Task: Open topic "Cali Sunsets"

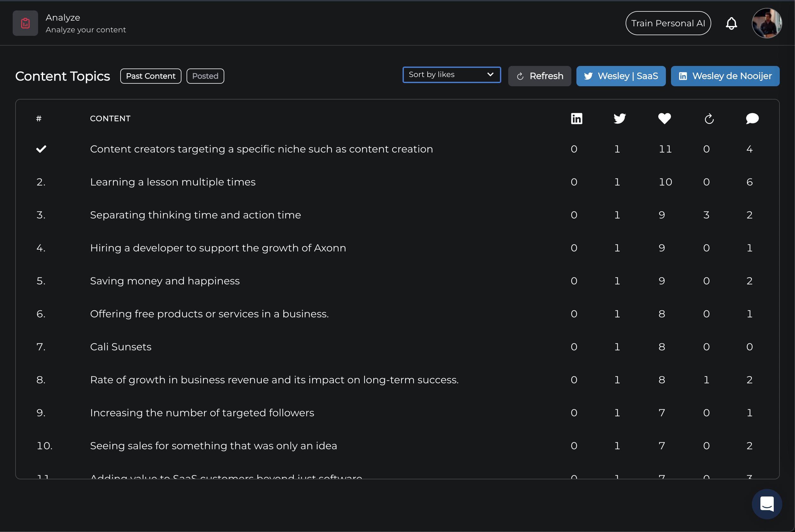Action: [121, 347]
